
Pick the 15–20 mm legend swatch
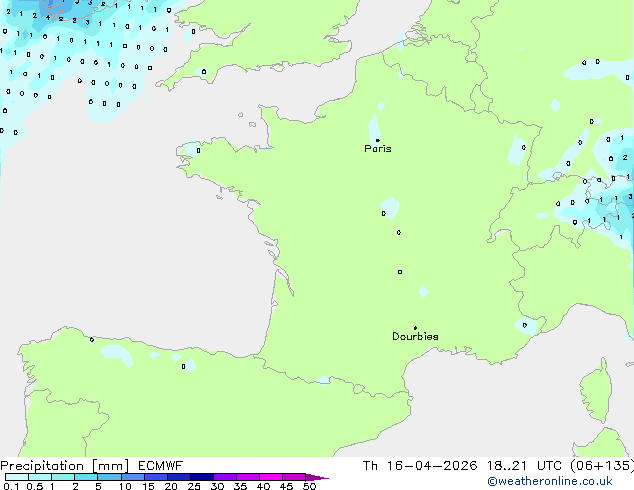(156, 477)
